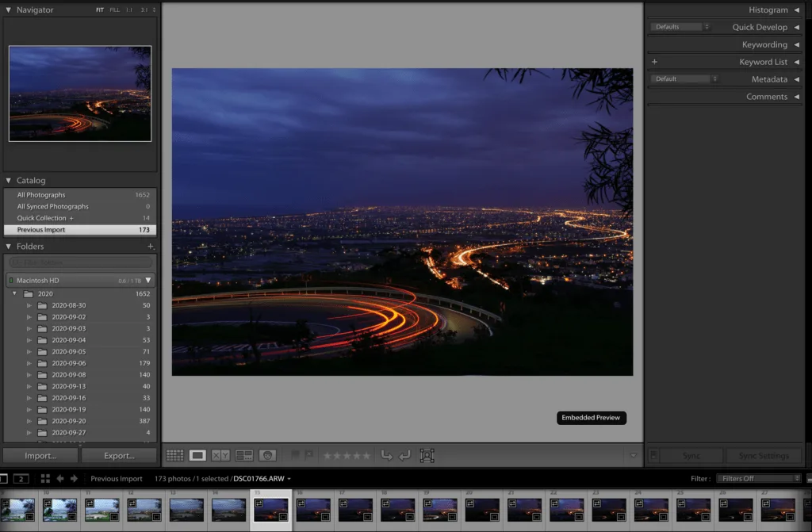Click the go forward arrow in filmstrip bar
Screen dimensions: 812x532
click(x=74, y=478)
